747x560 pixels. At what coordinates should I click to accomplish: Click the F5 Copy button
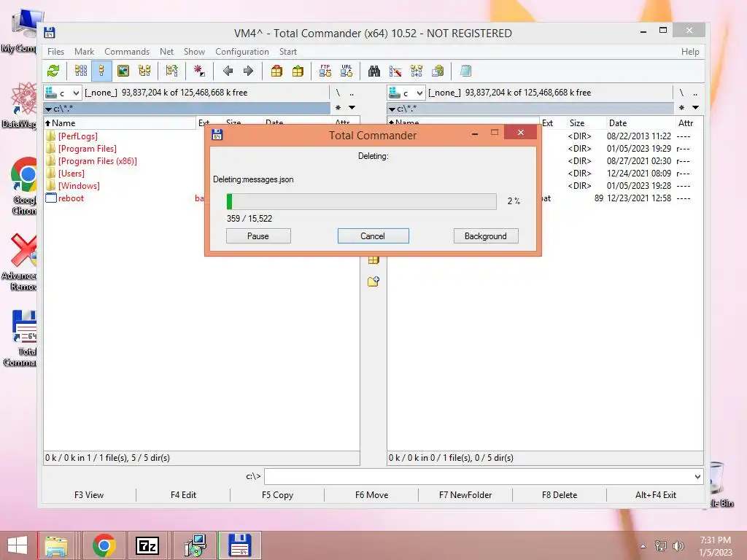click(x=277, y=495)
